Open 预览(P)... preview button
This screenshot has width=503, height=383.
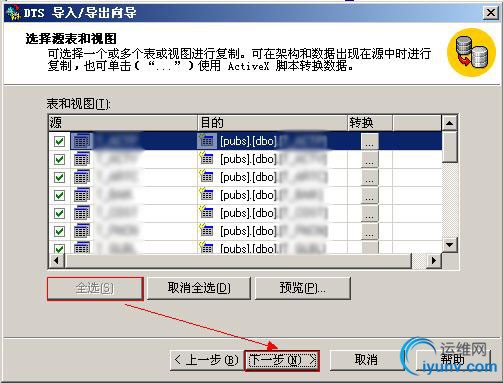(303, 288)
